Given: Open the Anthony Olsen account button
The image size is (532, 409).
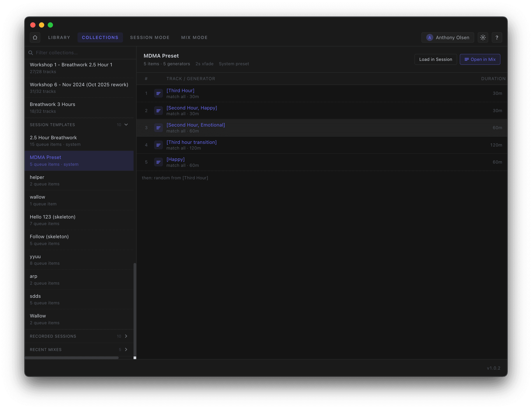Looking at the screenshot, I should coord(447,37).
